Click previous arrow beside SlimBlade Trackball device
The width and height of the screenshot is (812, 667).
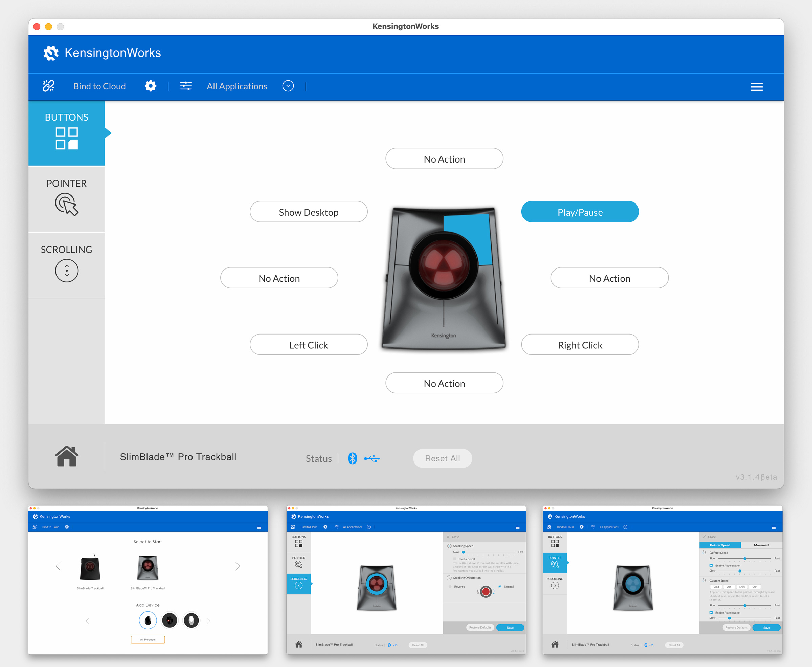pos(58,566)
